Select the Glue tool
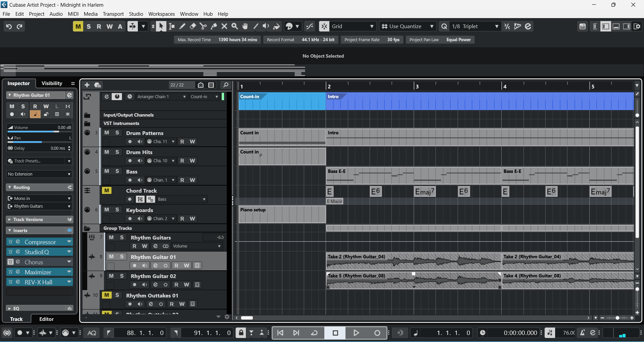Screen dimensions: 644x342 [214, 26]
